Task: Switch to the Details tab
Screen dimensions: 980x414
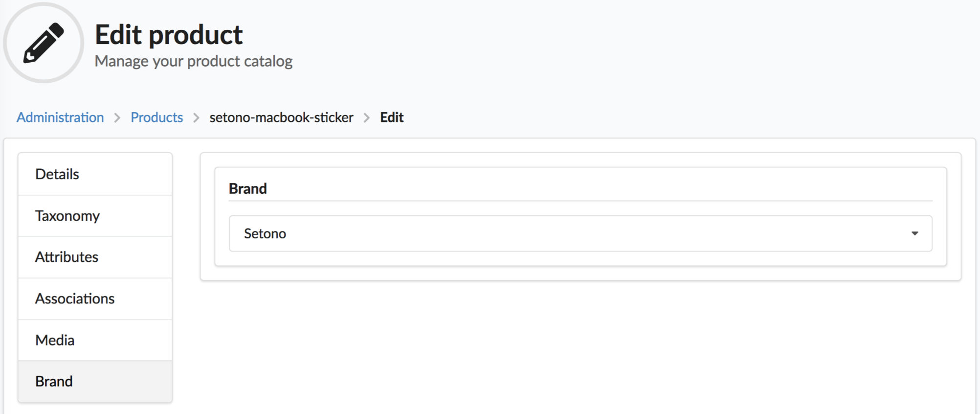Action: pos(95,174)
